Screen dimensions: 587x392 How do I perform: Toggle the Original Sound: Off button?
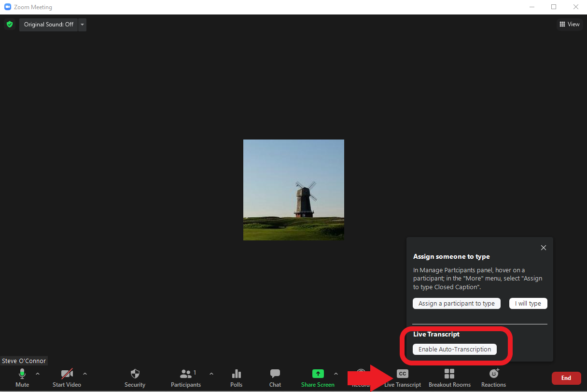[48, 25]
